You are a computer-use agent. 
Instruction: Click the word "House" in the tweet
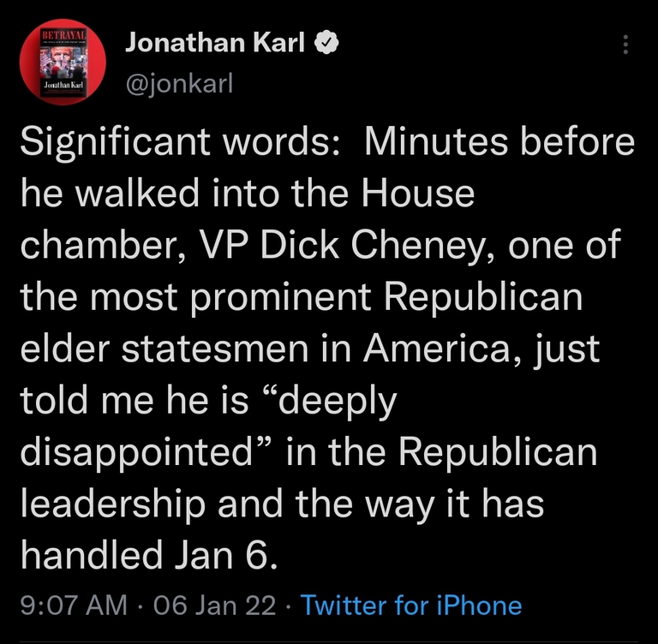(417, 194)
